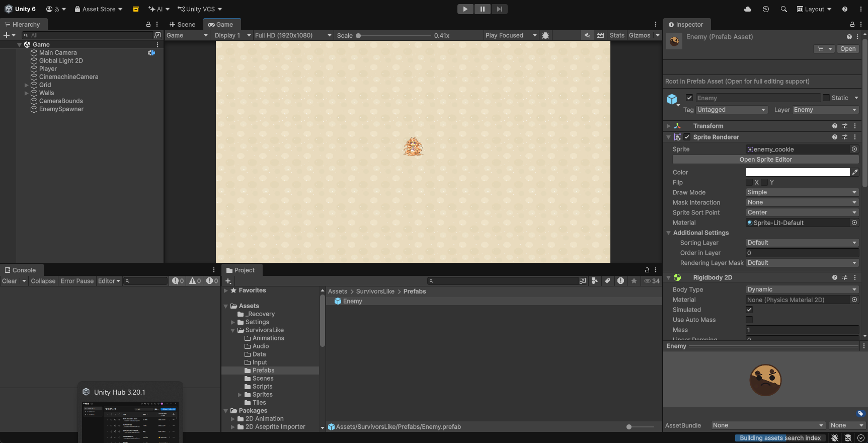
Task: Uncheck the Simulated checkbox
Action: 749,310
